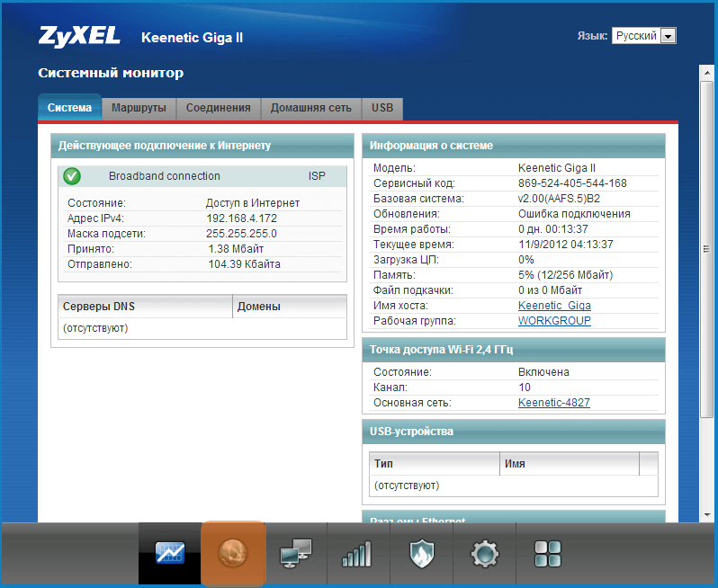
Task: Open the System Monitor chart icon
Action: click(169, 553)
